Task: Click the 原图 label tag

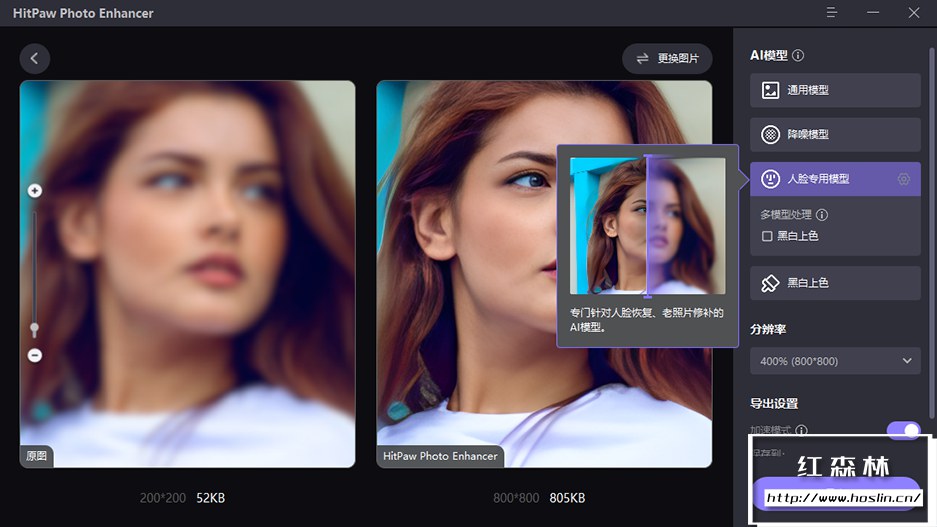Action: tap(36, 456)
